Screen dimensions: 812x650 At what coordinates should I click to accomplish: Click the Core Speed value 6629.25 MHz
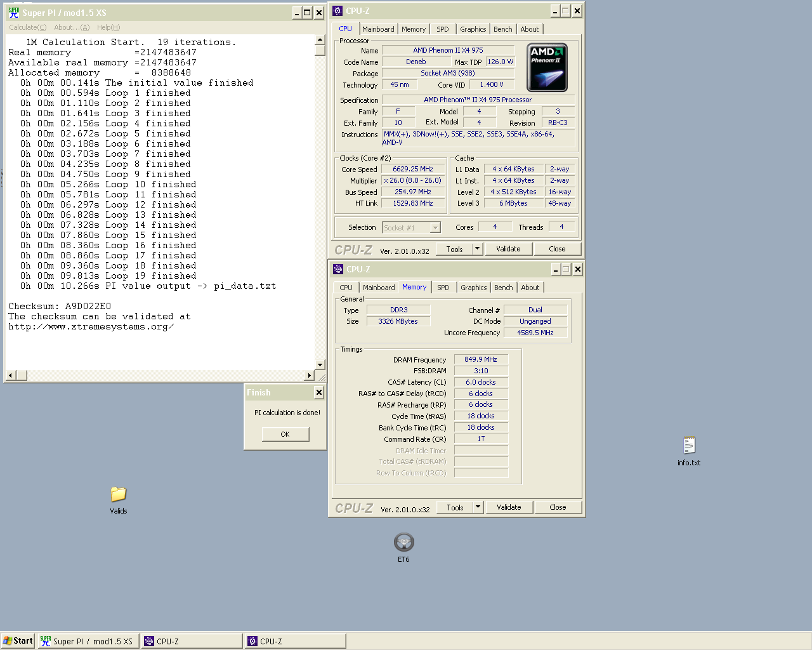(x=412, y=169)
